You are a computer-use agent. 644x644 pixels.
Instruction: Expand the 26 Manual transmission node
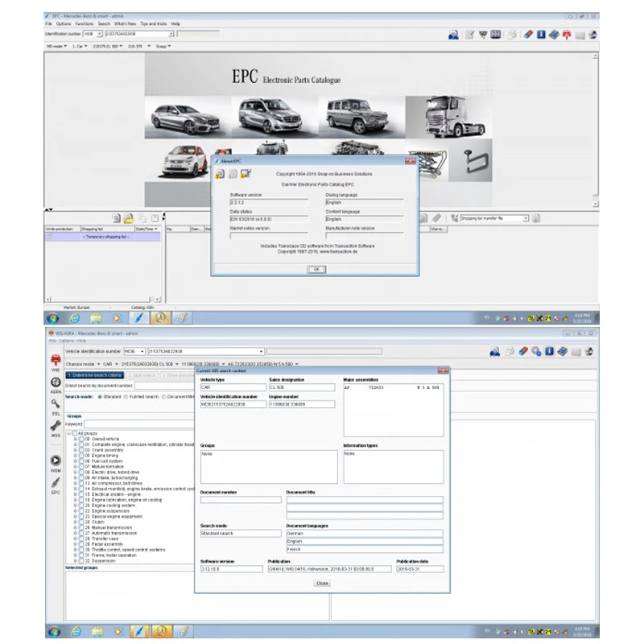point(76,528)
